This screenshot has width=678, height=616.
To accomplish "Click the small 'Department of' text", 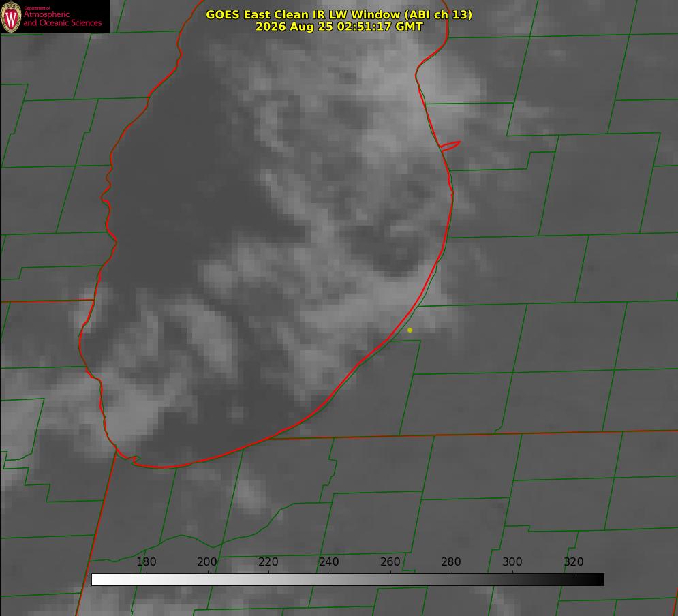I will 37,8.
